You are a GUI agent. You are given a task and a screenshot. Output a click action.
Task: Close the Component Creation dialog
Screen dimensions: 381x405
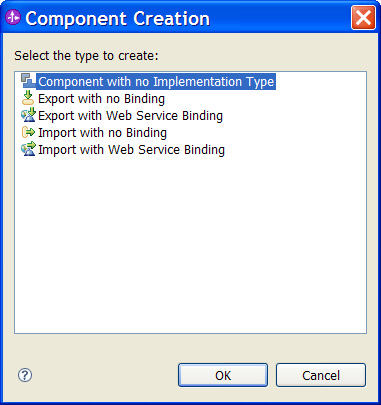[x=363, y=18]
